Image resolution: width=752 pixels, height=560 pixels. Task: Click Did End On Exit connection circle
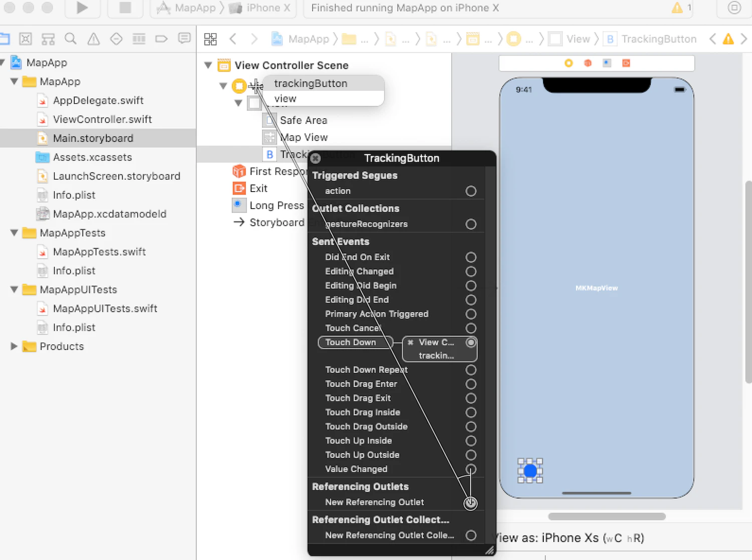pyautogui.click(x=471, y=257)
